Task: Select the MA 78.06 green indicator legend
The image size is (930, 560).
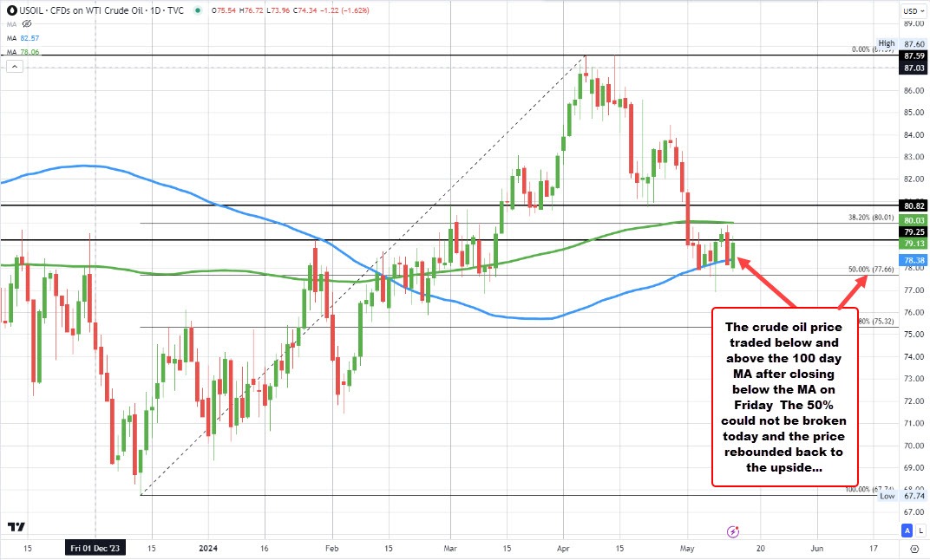Action: (x=23, y=52)
